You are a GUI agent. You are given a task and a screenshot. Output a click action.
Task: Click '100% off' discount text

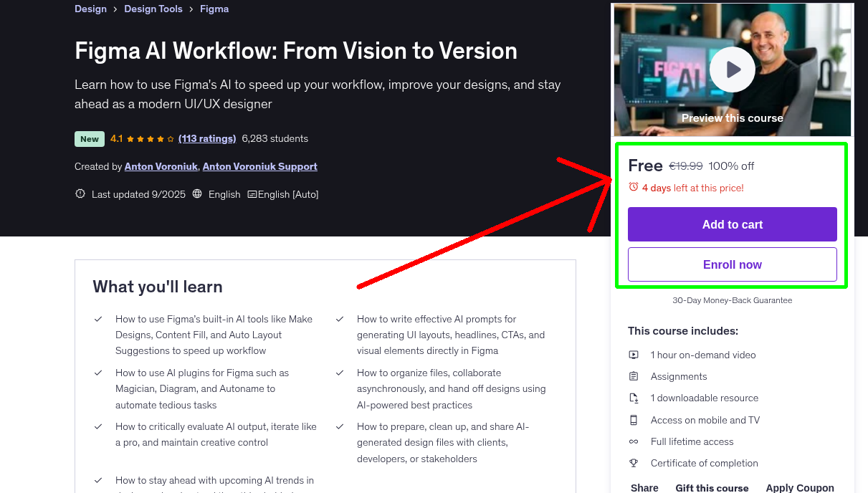(x=731, y=166)
